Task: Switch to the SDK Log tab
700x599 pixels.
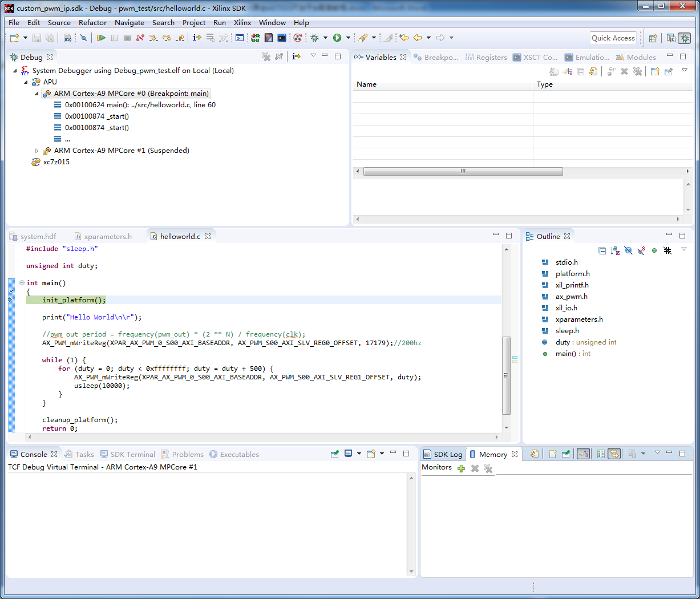Action: pos(443,454)
